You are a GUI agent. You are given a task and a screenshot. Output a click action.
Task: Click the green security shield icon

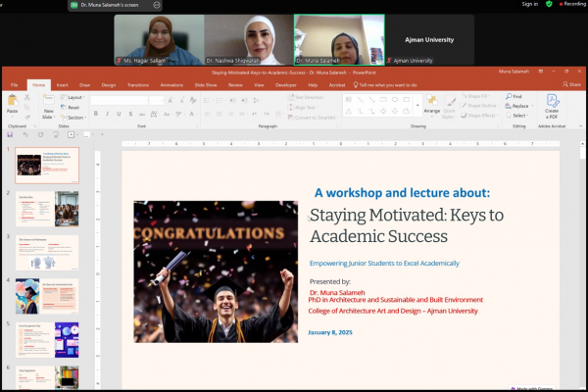[549, 4]
